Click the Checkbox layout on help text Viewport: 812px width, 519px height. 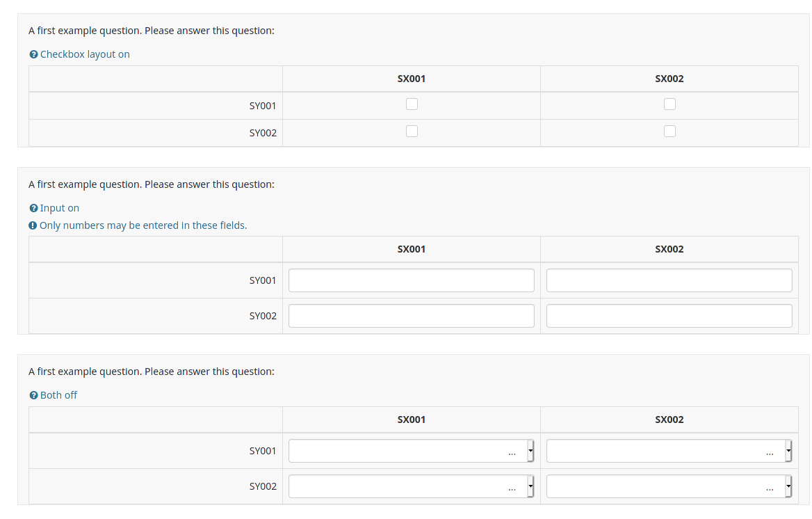pos(85,54)
